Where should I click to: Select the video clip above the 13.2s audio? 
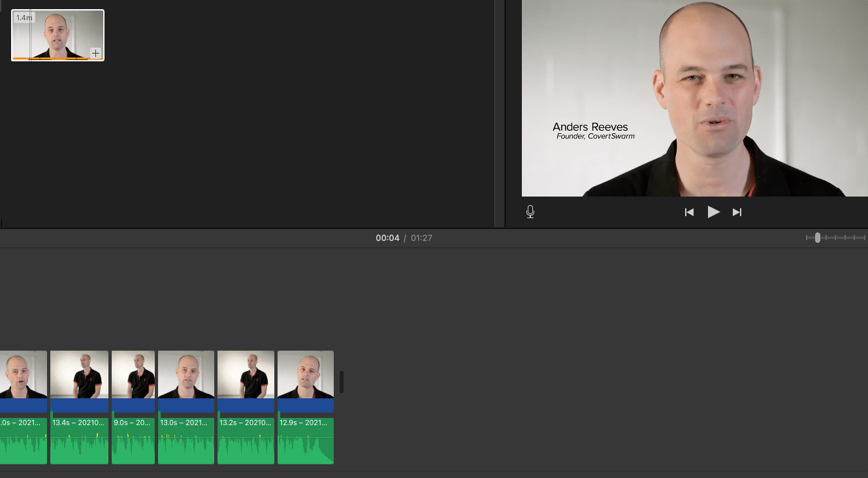tap(246, 375)
